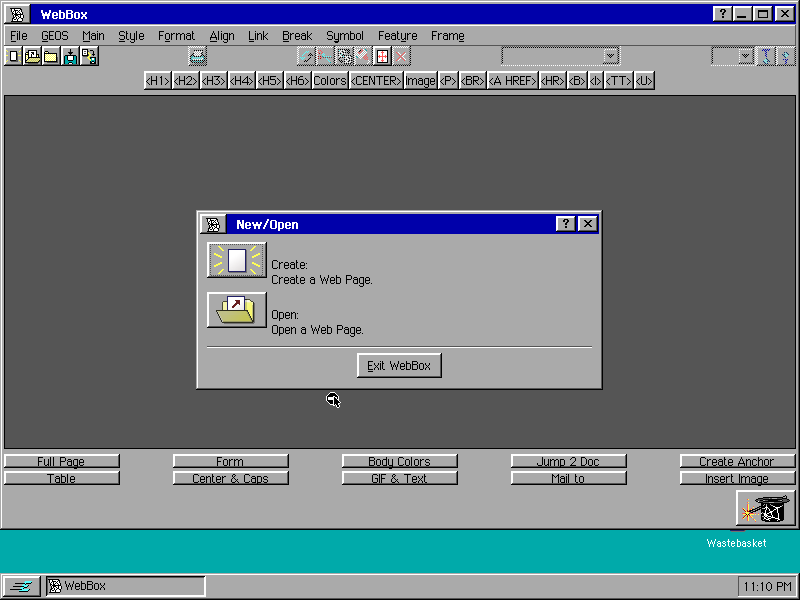This screenshot has width=800, height=600.
Task: Click the New/Open dialog system menu icon
Action: pos(213,224)
